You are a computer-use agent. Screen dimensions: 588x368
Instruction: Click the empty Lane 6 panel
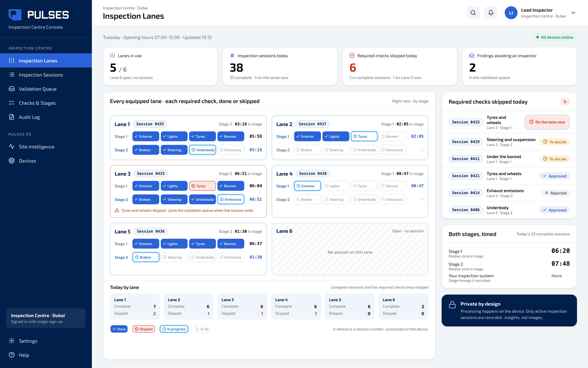(350, 249)
